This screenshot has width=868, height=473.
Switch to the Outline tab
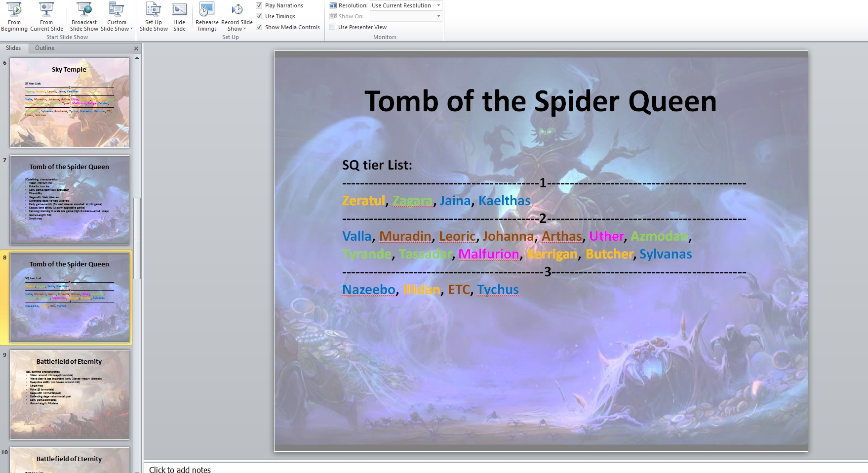coord(44,48)
